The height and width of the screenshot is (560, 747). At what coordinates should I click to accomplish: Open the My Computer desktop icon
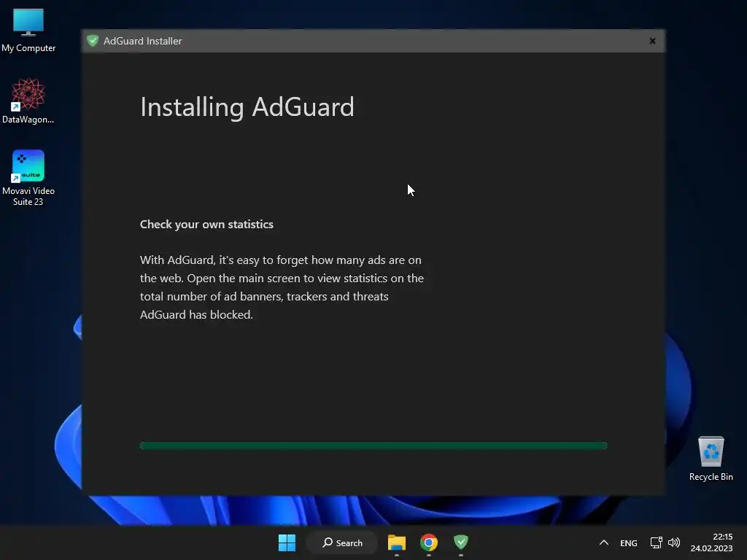click(x=28, y=30)
